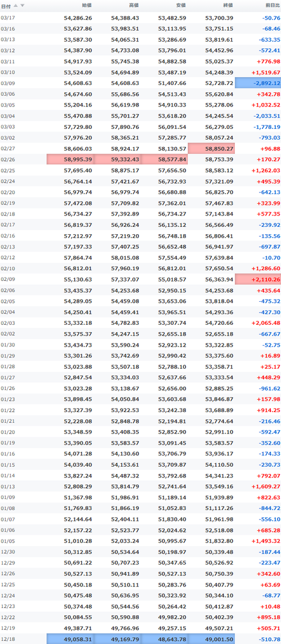Click the 始値 column header
This screenshot has height=644, width=281.
point(87,5)
